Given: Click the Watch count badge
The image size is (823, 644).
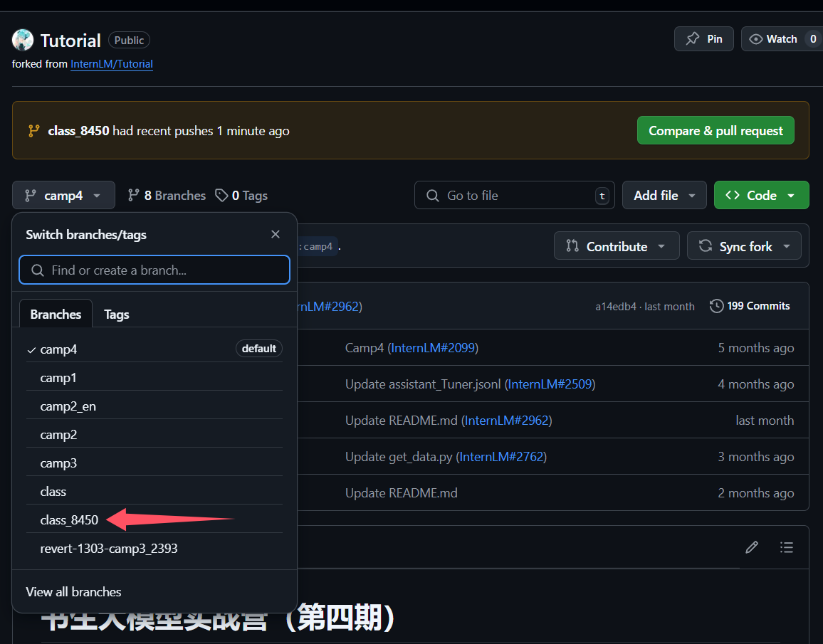Looking at the screenshot, I should [813, 39].
